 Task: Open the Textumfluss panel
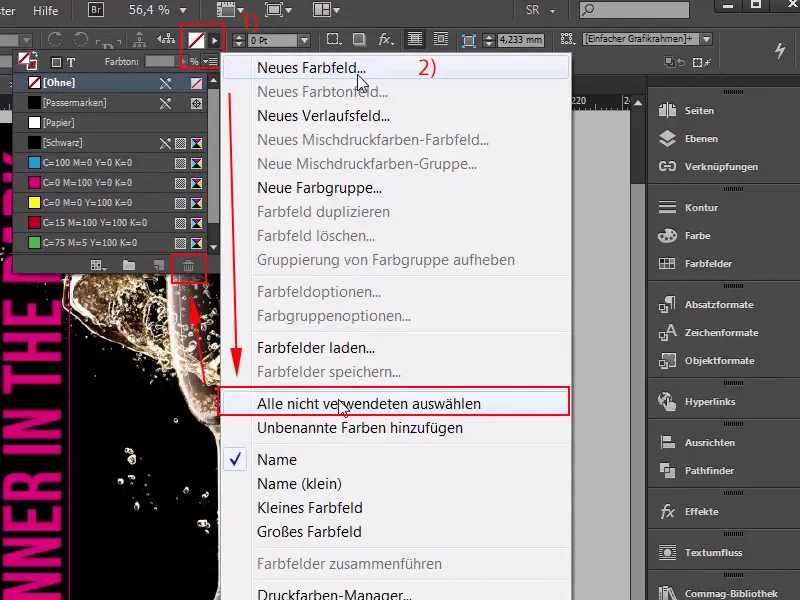point(713,552)
